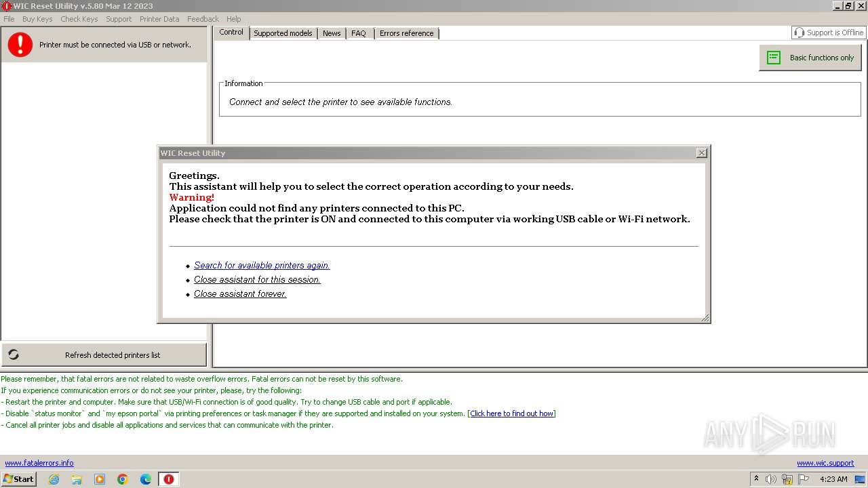
Task: Restore down the main window
Action: pos(848,6)
